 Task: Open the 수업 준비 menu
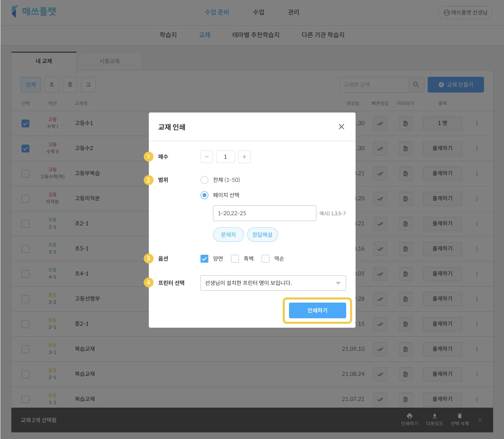[x=217, y=12]
